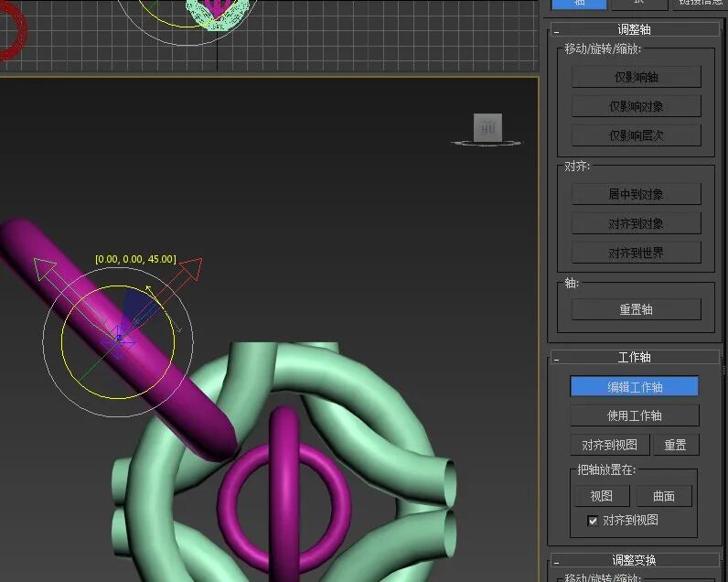The image size is (728, 582).
Task: Click the 视图 placement button
Action: [601, 496]
